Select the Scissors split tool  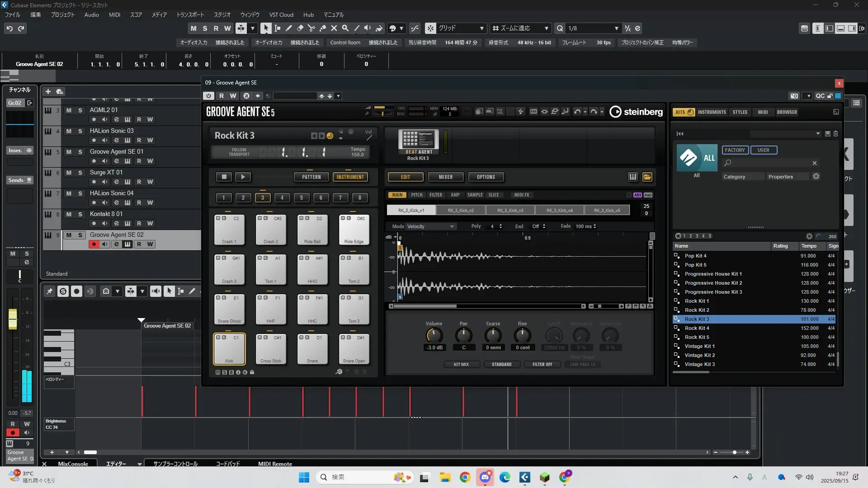pos(311,28)
